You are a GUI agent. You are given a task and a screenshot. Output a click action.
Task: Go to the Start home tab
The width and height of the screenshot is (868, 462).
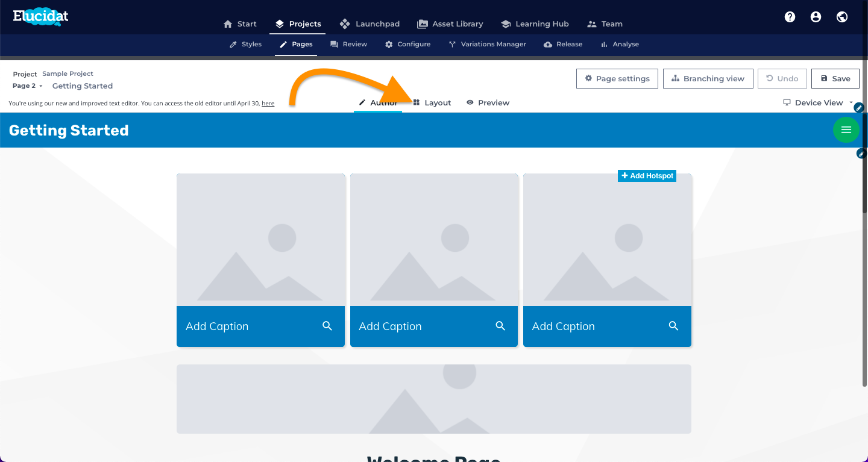(240, 24)
